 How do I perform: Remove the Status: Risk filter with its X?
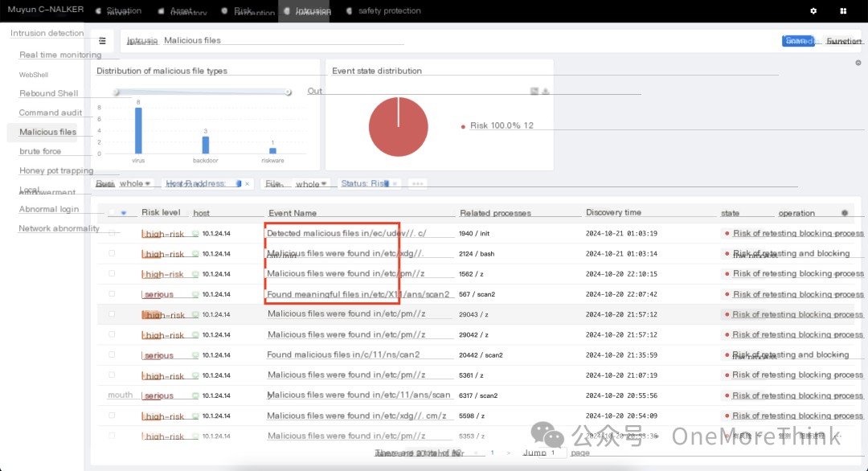pos(395,184)
